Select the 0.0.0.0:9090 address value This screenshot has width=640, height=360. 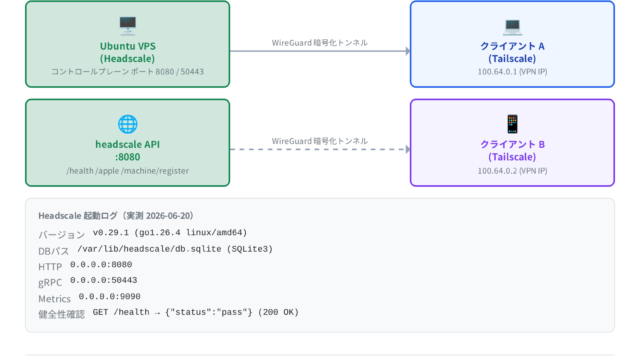pos(109,296)
